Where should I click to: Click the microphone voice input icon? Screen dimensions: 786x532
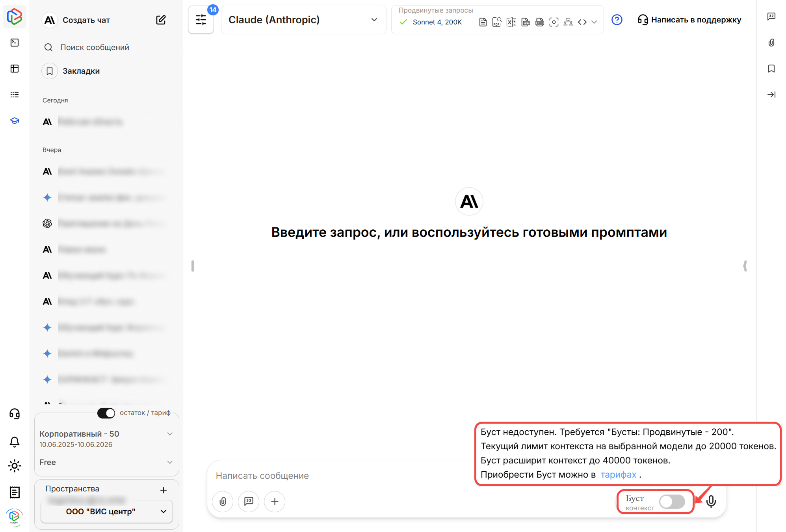711,501
